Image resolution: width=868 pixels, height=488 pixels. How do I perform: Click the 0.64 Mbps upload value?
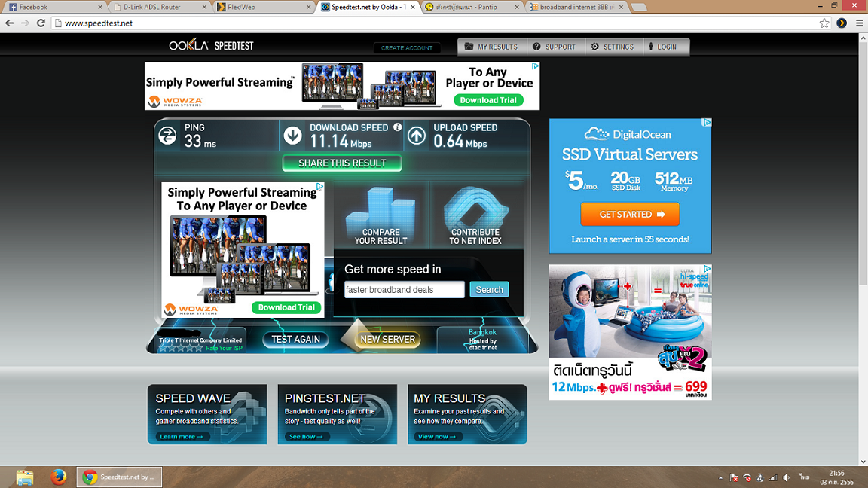point(460,142)
